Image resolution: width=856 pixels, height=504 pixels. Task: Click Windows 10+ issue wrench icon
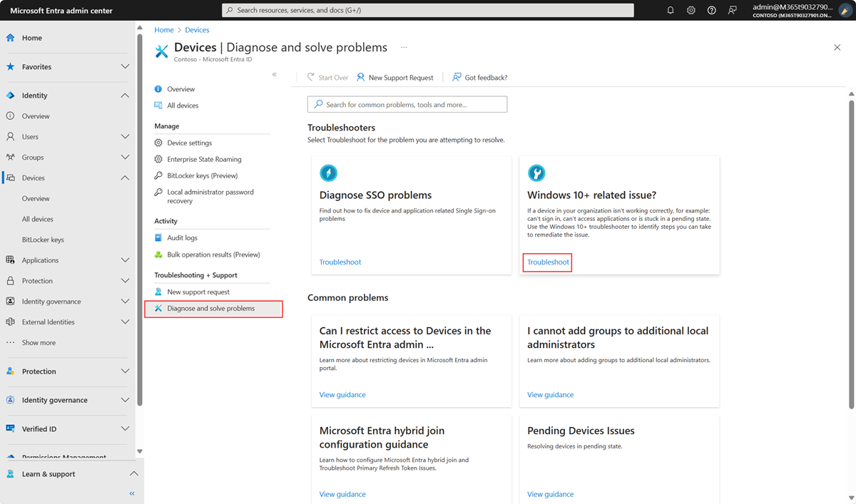tap(536, 173)
